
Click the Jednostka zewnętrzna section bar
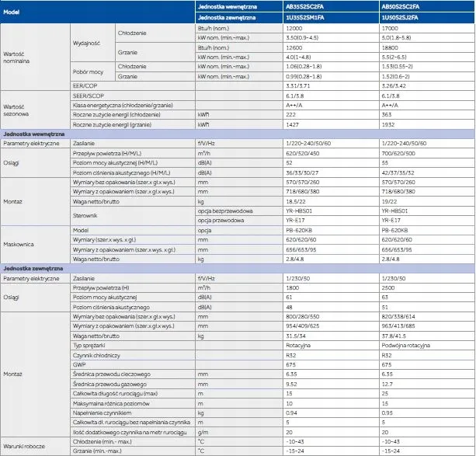point(238,269)
